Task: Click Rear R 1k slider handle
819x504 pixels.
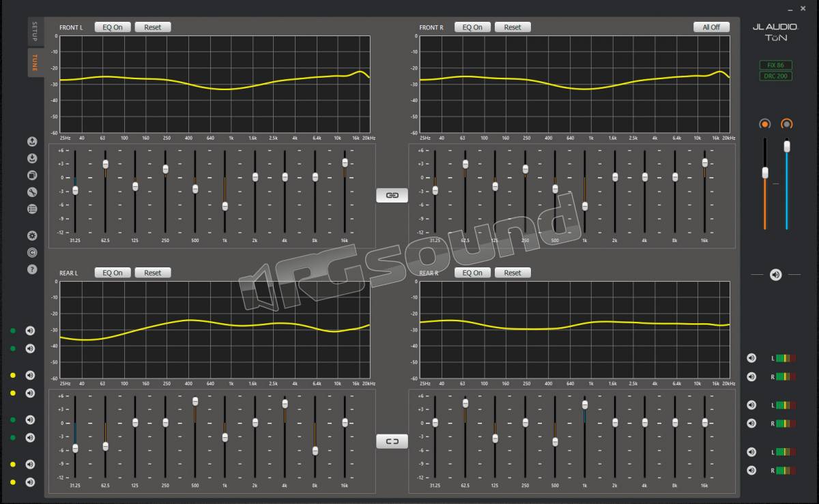Action: (585, 404)
